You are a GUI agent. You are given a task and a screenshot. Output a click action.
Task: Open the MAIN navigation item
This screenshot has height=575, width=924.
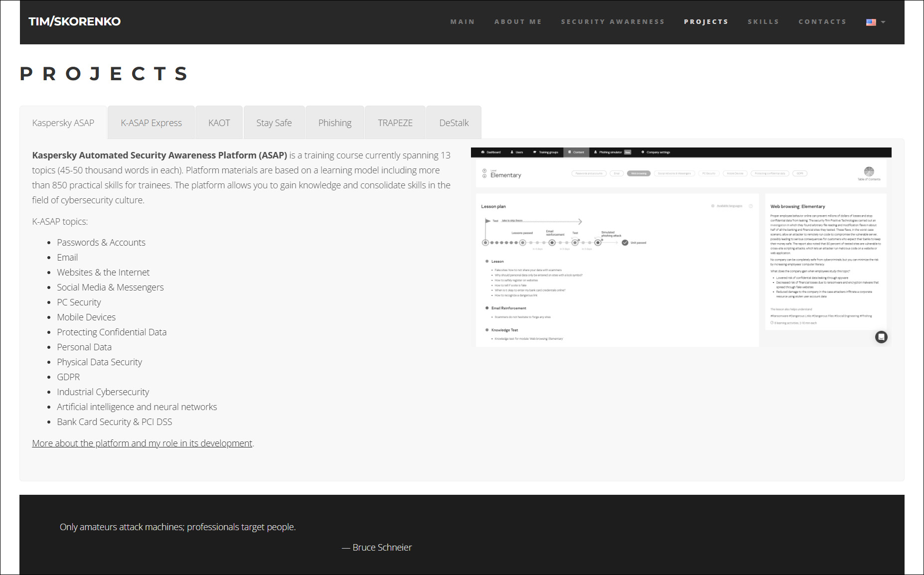pos(462,22)
